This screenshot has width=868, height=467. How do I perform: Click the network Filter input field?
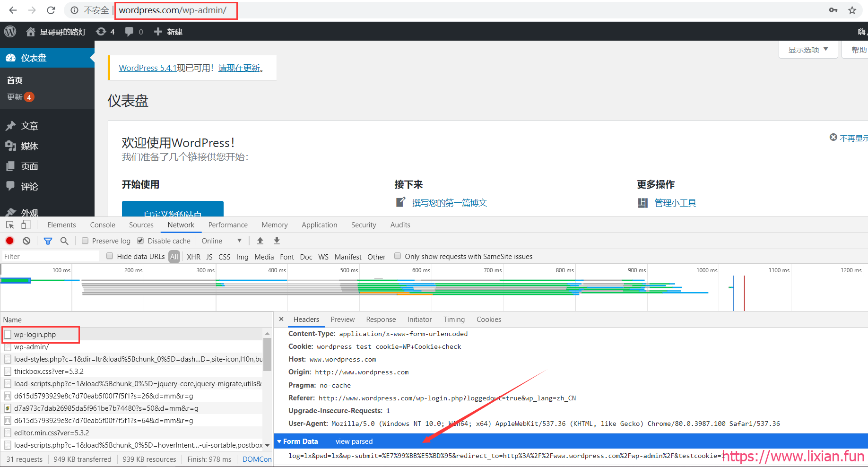(50, 256)
